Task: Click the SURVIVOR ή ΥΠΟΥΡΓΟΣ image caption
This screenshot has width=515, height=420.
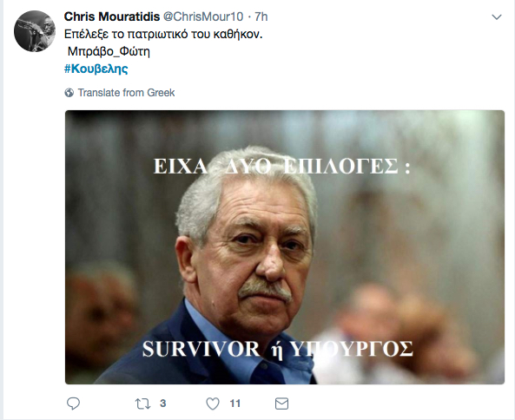Action: (278, 349)
